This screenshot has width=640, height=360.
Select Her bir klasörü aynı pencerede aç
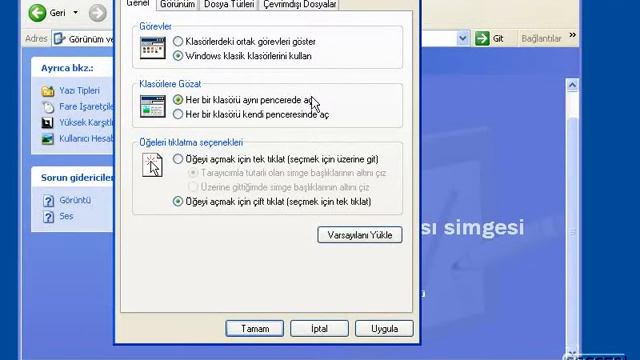point(243,100)
